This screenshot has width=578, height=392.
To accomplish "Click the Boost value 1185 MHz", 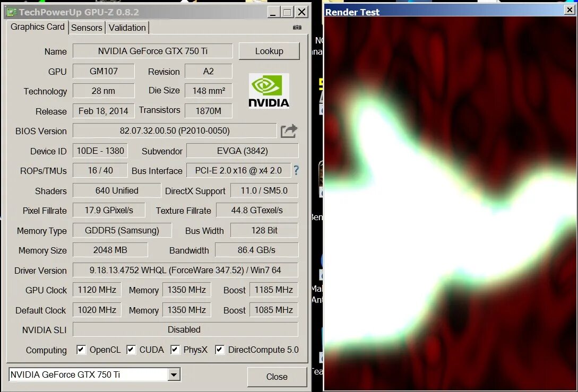I will click(273, 290).
